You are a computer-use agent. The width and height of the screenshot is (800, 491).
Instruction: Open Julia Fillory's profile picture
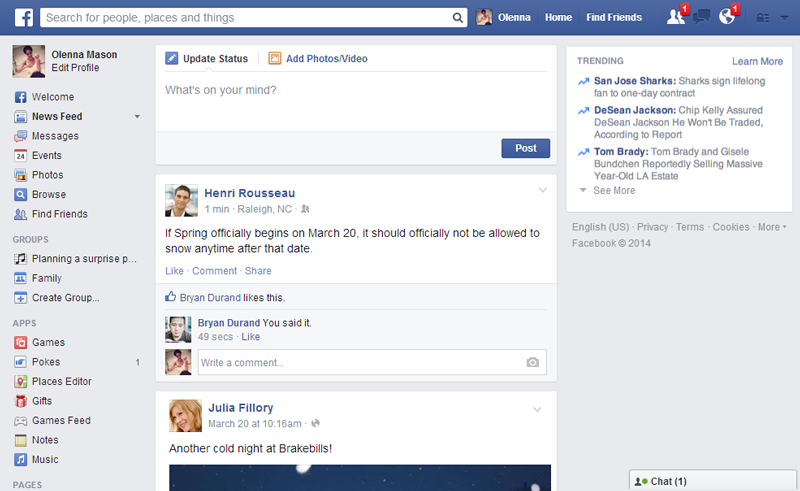tap(185, 415)
